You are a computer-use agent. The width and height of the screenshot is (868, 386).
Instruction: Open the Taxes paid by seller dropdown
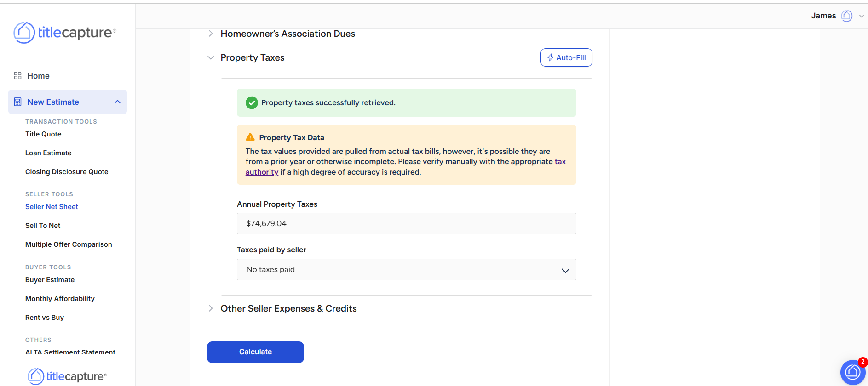406,270
